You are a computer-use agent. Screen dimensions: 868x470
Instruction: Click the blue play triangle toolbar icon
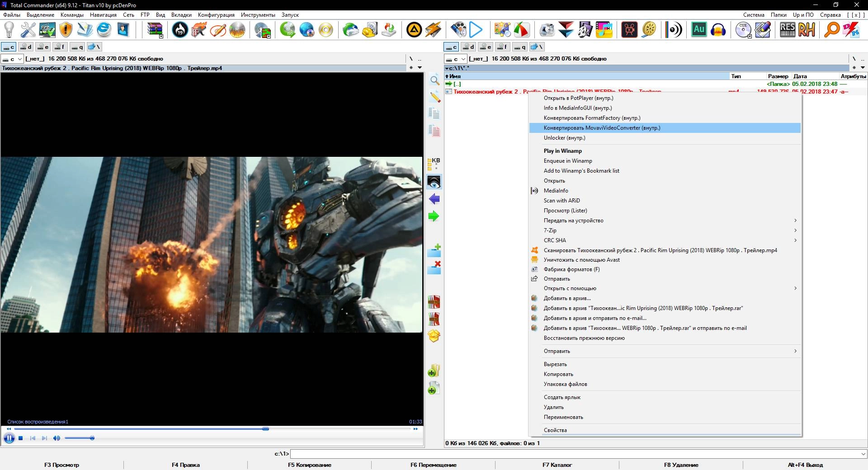476,30
